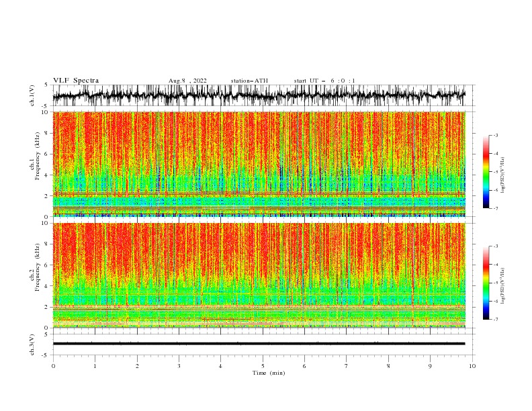Click the time axis tick label "9"
The width and height of the screenshot is (532, 411).
click(x=430, y=366)
